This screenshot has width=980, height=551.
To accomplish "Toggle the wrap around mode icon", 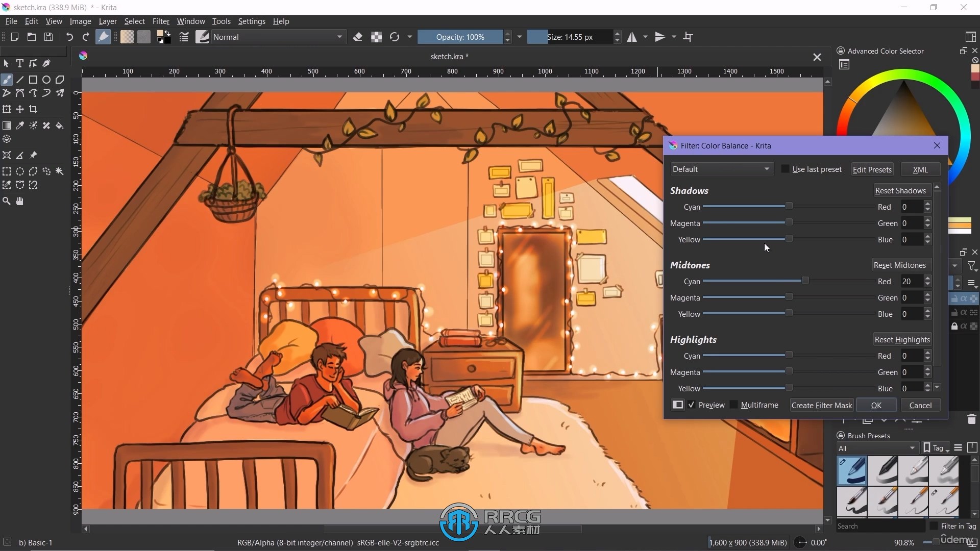I will tap(688, 37).
